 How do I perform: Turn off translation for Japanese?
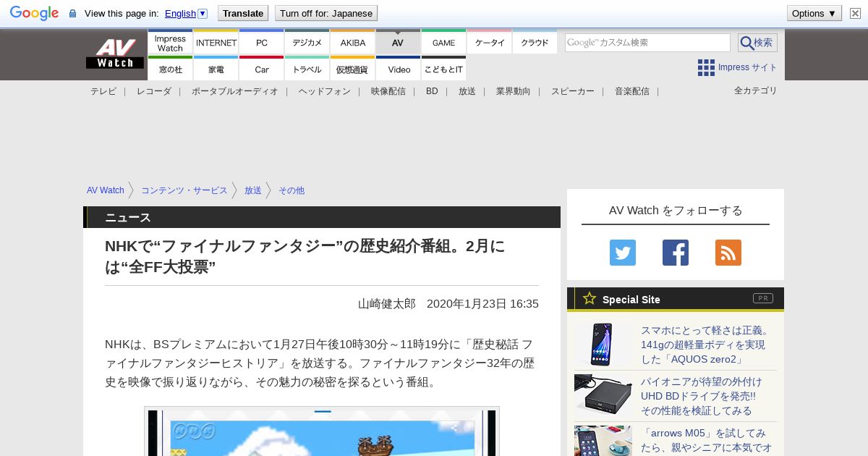326,13
